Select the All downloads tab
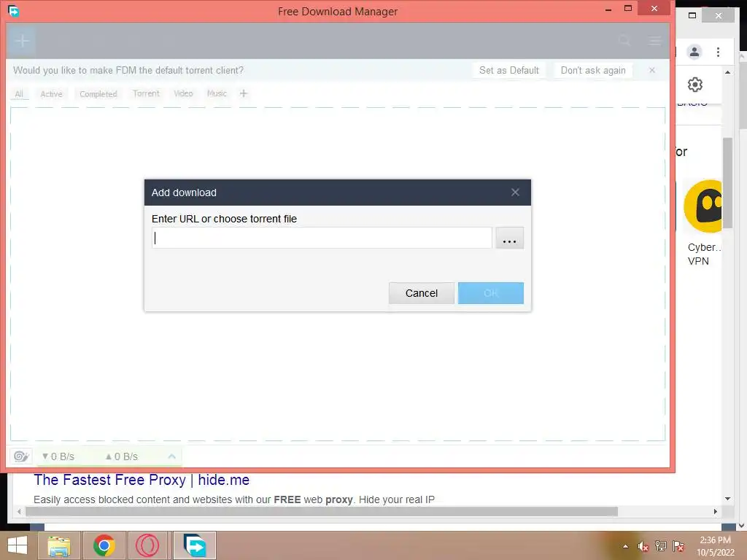747x560 pixels. pos(19,94)
